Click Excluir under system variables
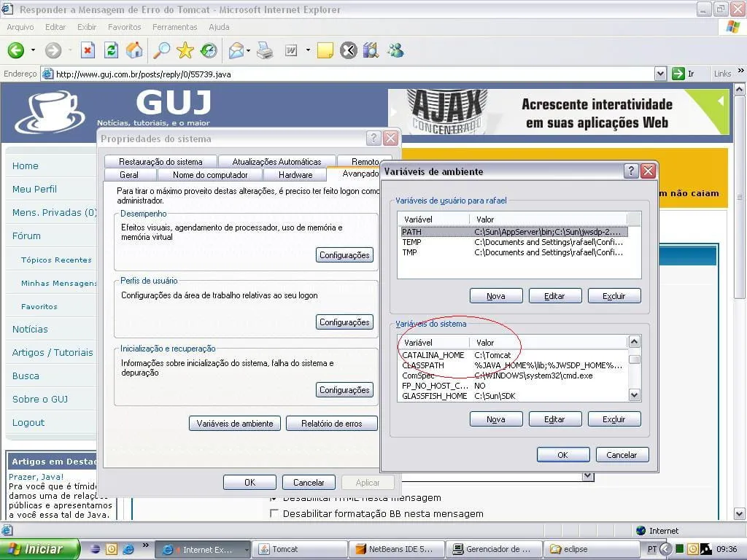Screen dimensions: 747x560 (614, 419)
